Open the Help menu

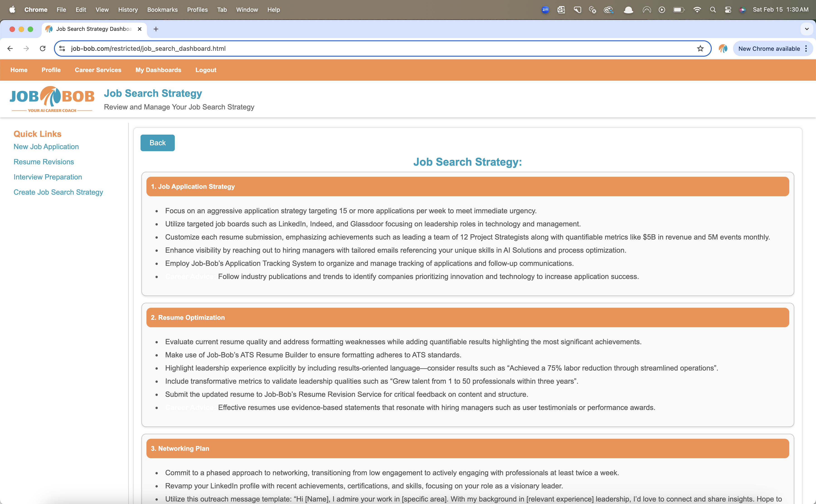click(x=273, y=10)
